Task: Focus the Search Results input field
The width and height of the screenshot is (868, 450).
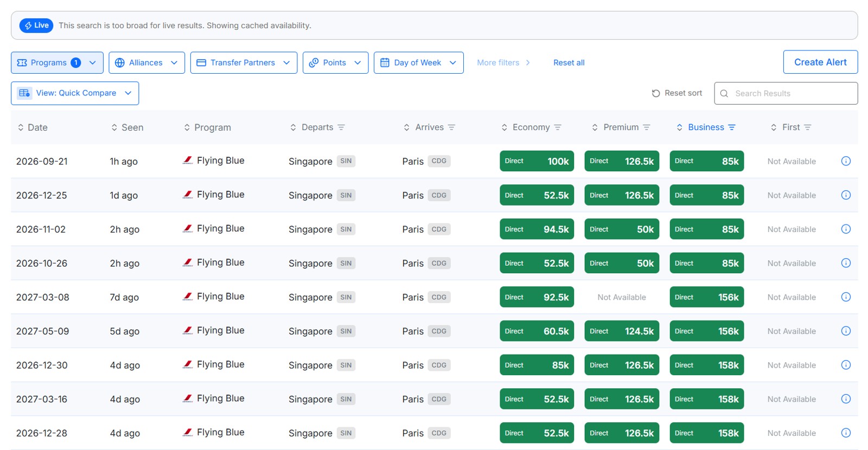Action: coord(786,93)
